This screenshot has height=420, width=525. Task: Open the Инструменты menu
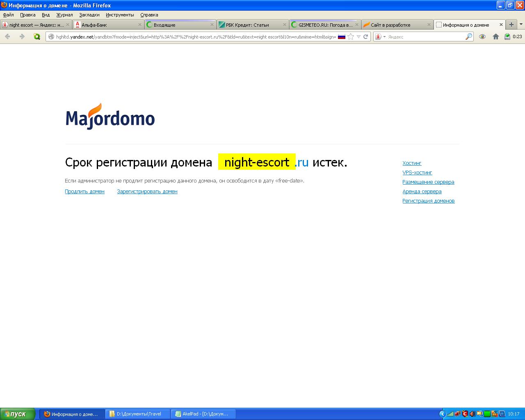point(120,15)
